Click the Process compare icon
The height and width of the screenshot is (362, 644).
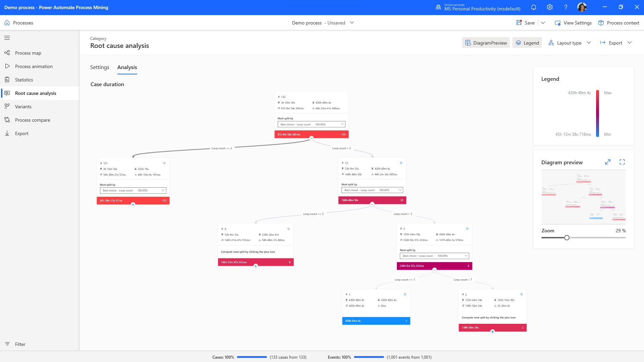7,120
